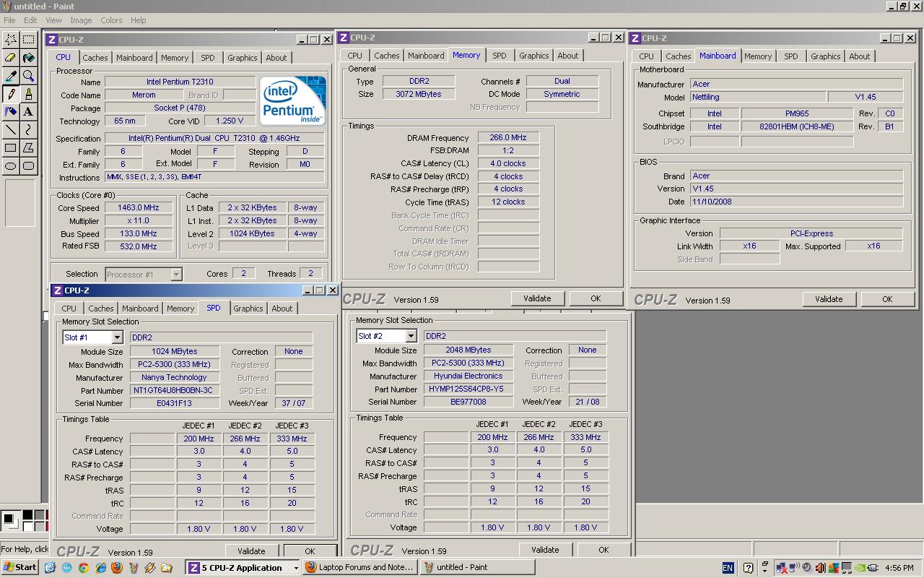
Task: Activate the Magnifier tool in Paint
Action: point(28,76)
